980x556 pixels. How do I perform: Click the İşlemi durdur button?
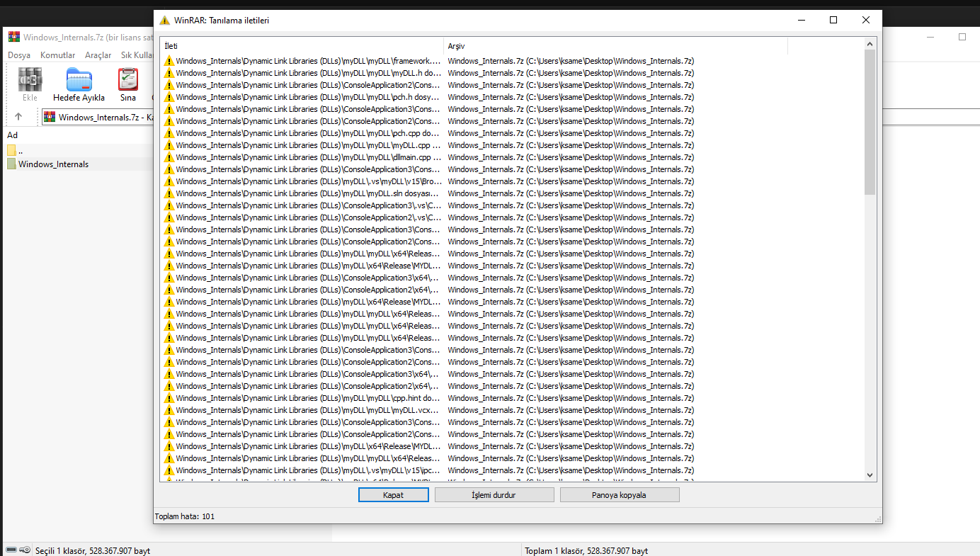(x=494, y=495)
